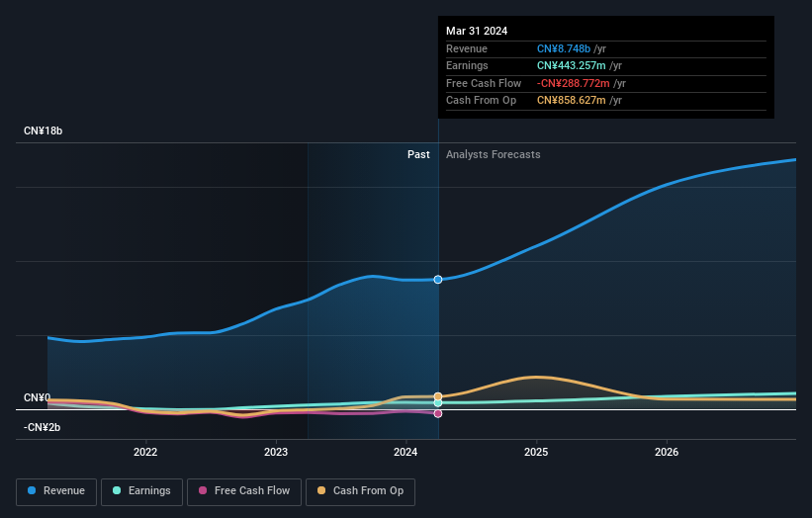Toggle the Free Cash Flow legend series

tap(244, 491)
